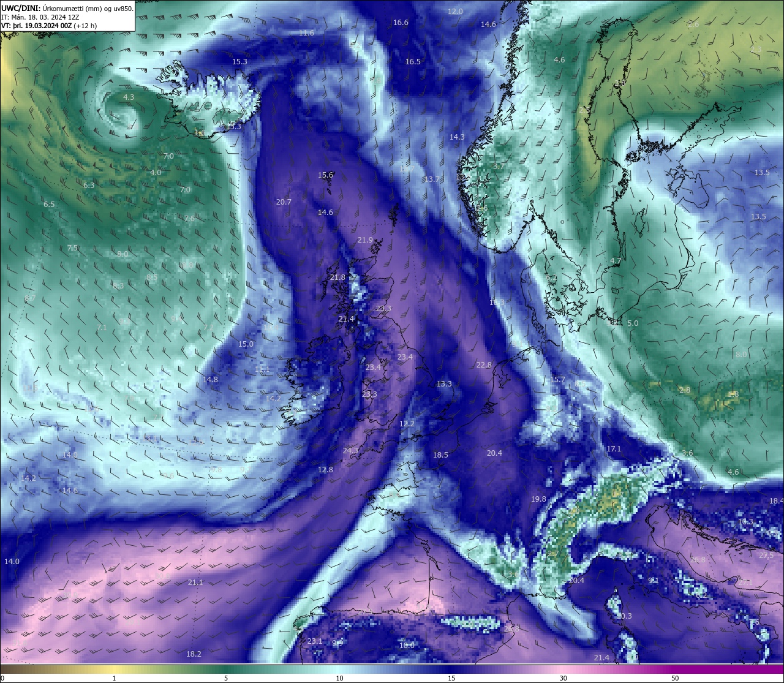
Task: Select the 24.3 value label
Action: [350, 451]
